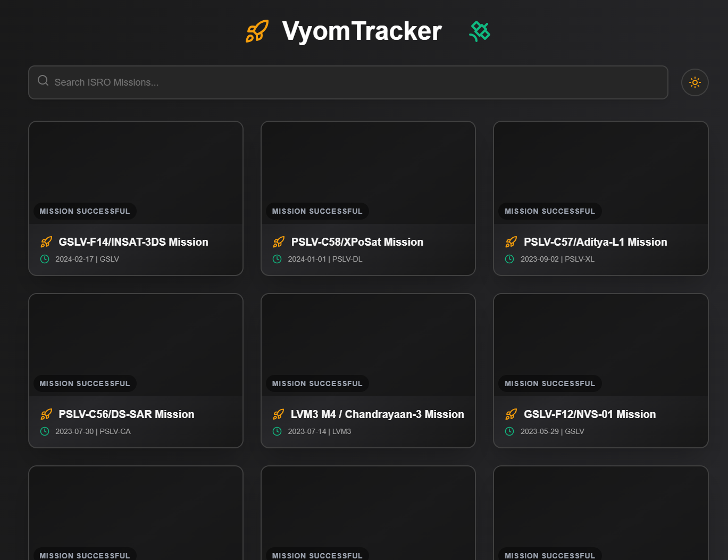This screenshot has width=728, height=560.
Task: Click rocket icon beside PSLV-C56/DS-SAR Mission
Action: click(46, 414)
